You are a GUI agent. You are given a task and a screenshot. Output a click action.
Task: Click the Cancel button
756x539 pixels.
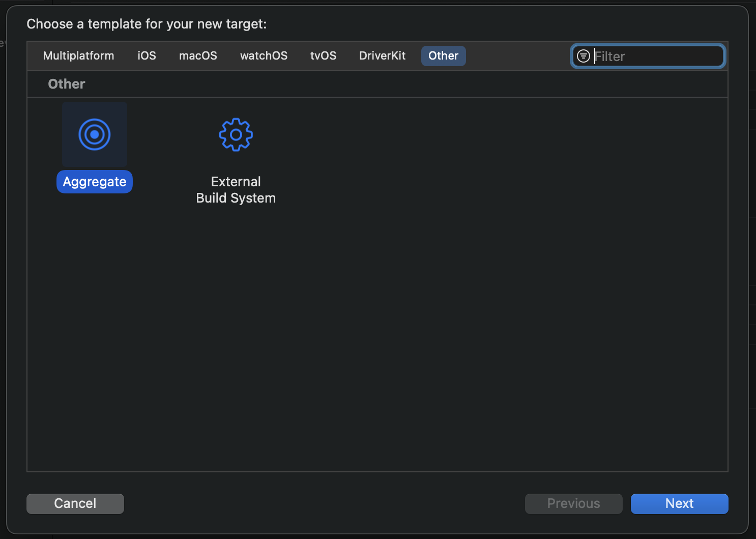click(75, 503)
